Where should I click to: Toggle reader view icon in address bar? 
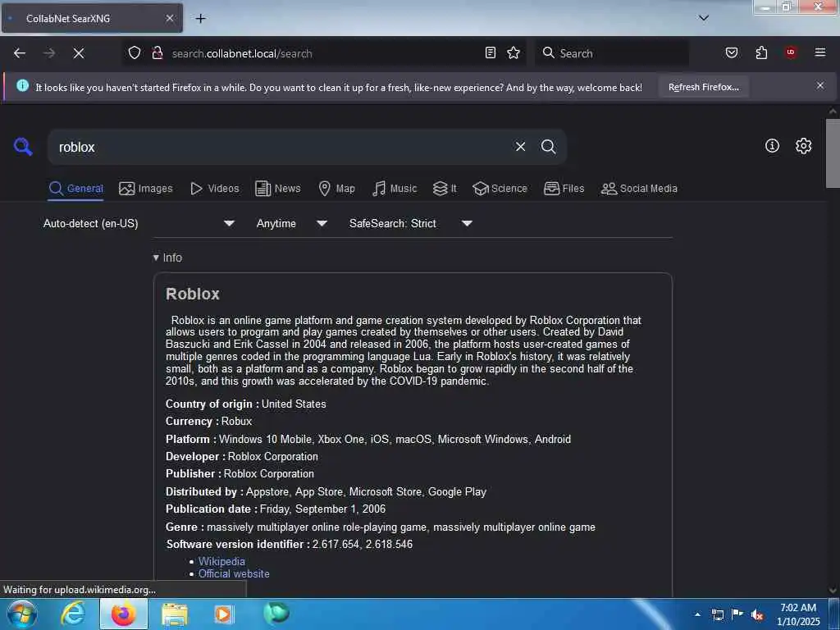[x=491, y=52]
